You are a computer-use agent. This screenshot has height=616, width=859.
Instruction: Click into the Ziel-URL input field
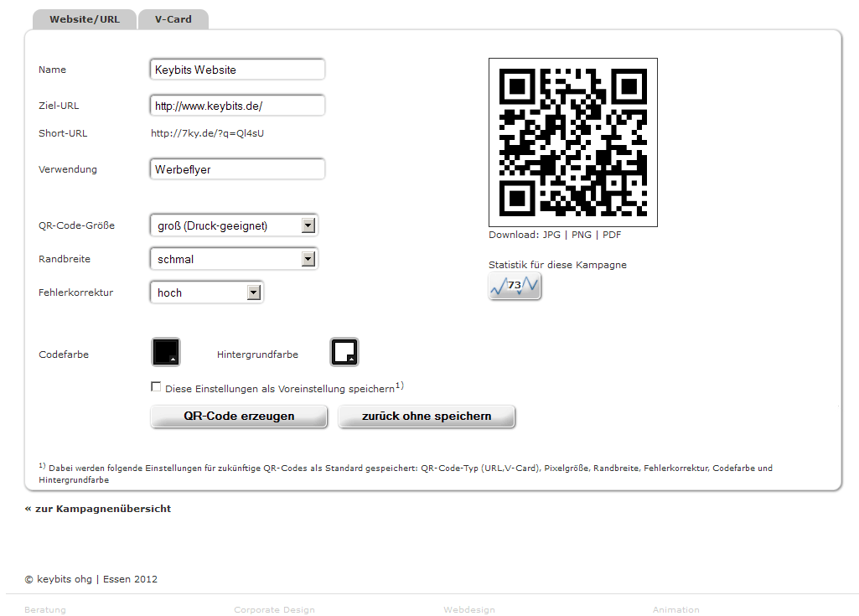[237, 106]
